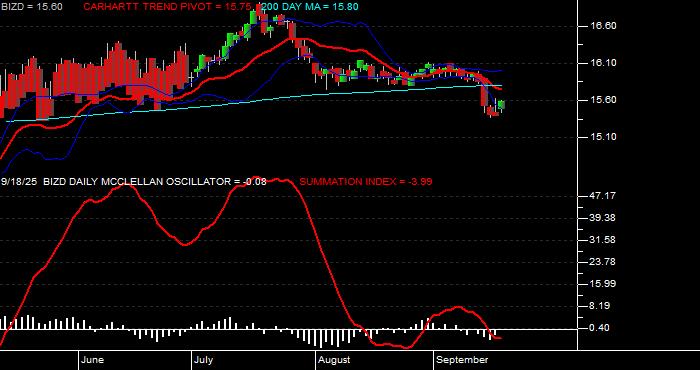Click the latest green candlestick near 15.60
Screen dimensions: 700x370
501,105
